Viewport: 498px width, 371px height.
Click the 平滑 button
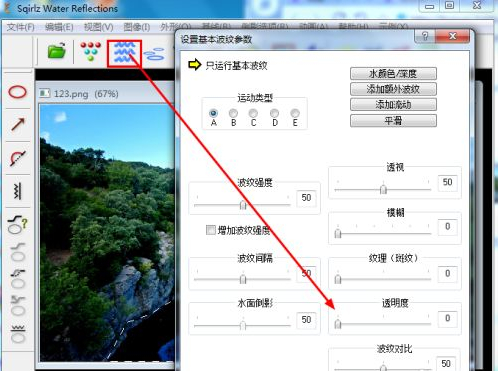(x=393, y=121)
